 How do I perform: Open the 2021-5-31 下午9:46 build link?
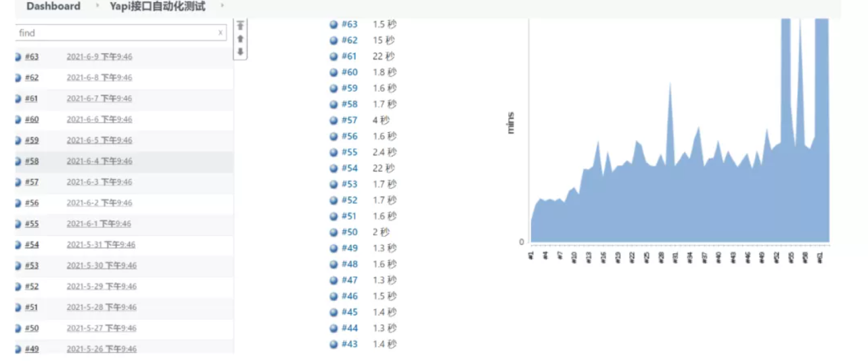(x=101, y=245)
